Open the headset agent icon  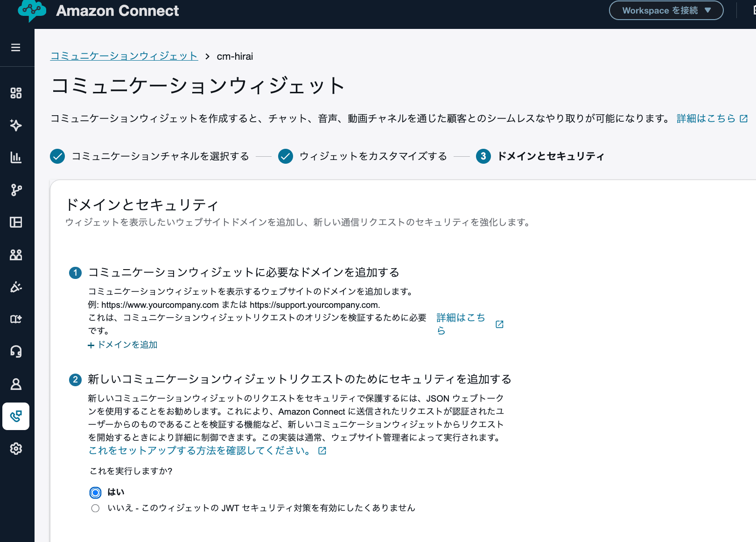[x=16, y=351]
